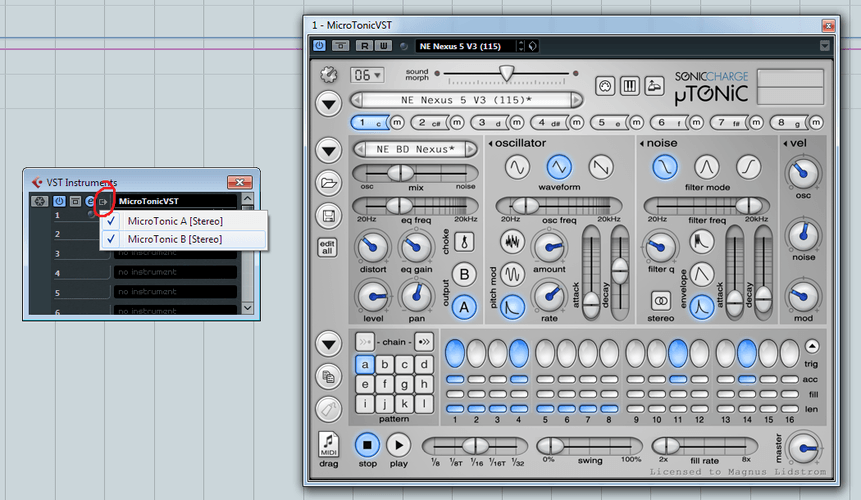
Task: Select the sine oscillator waveform
Action: click(x=517, y=167)
